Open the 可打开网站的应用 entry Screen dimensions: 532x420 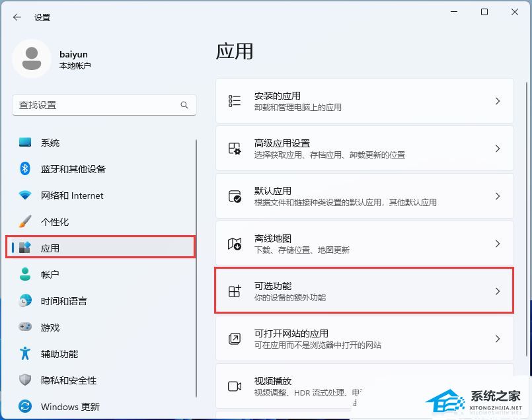pyautogui.click(x=364, y=339)
